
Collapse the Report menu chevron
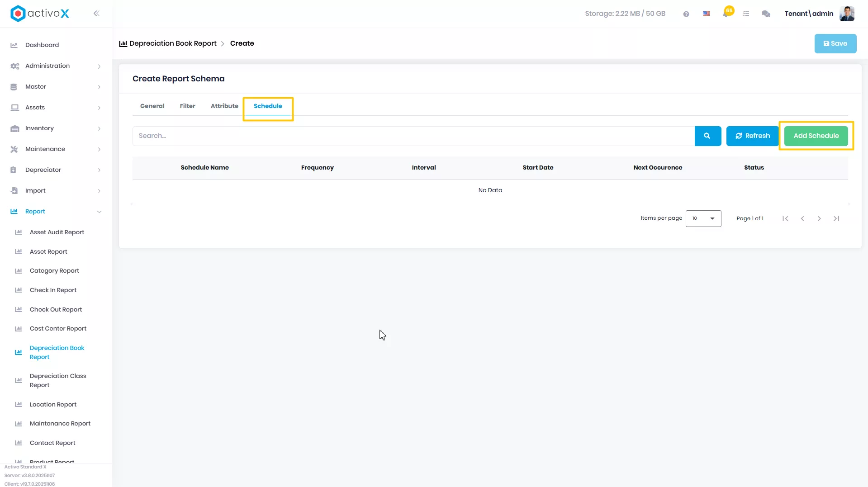(99, 212)
